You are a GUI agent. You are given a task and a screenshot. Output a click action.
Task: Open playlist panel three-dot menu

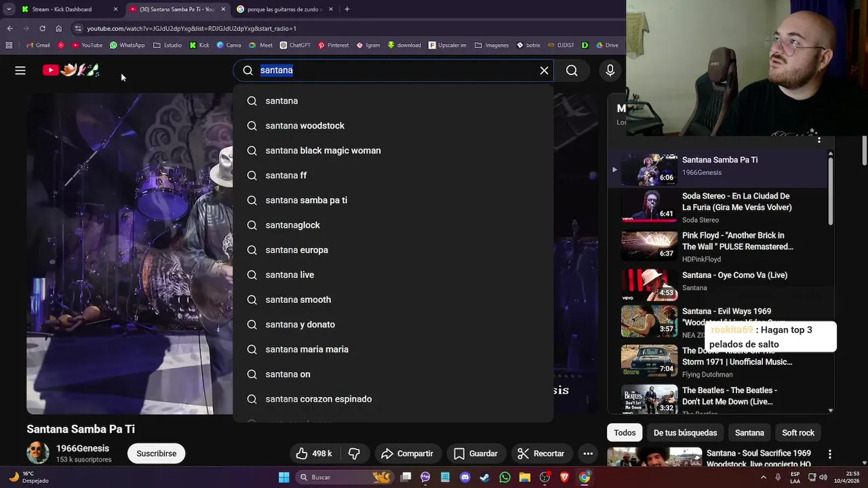click(819, 140)
